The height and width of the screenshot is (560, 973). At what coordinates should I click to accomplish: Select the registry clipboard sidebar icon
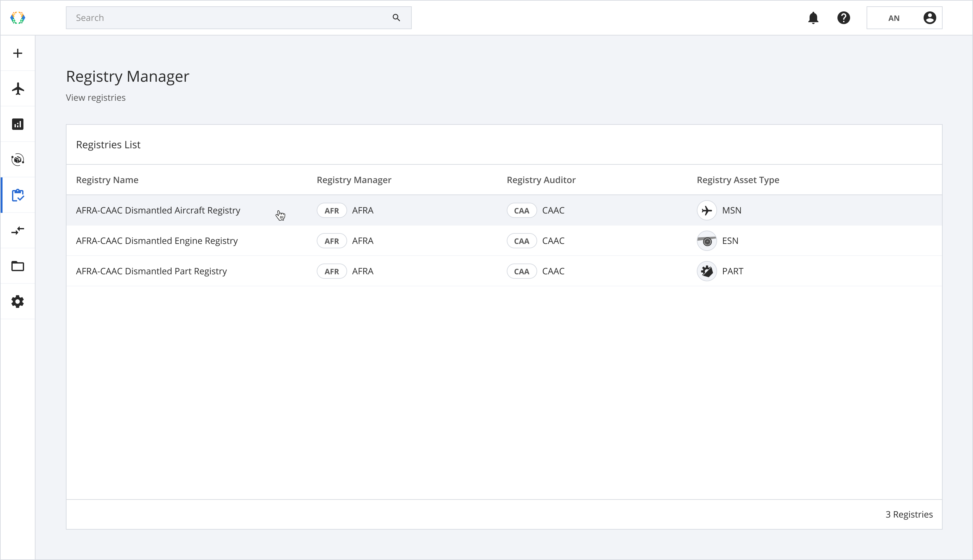pos(18,195)
